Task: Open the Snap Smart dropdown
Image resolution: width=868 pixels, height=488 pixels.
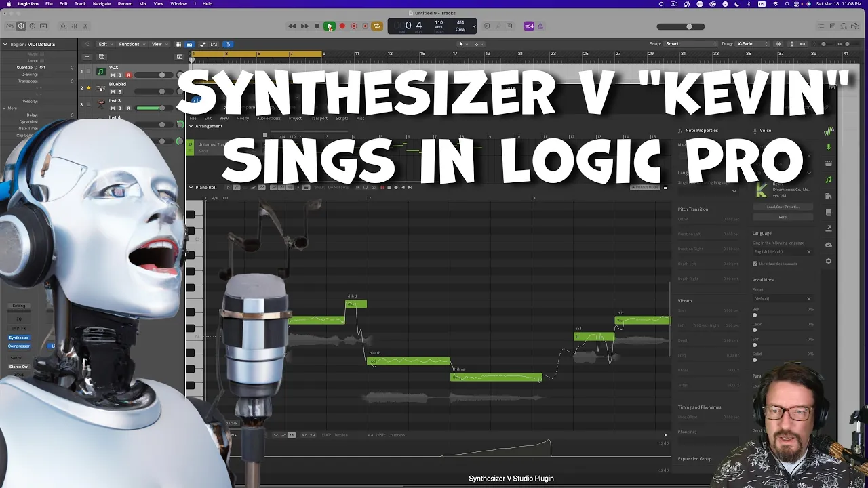Action: 690,44
